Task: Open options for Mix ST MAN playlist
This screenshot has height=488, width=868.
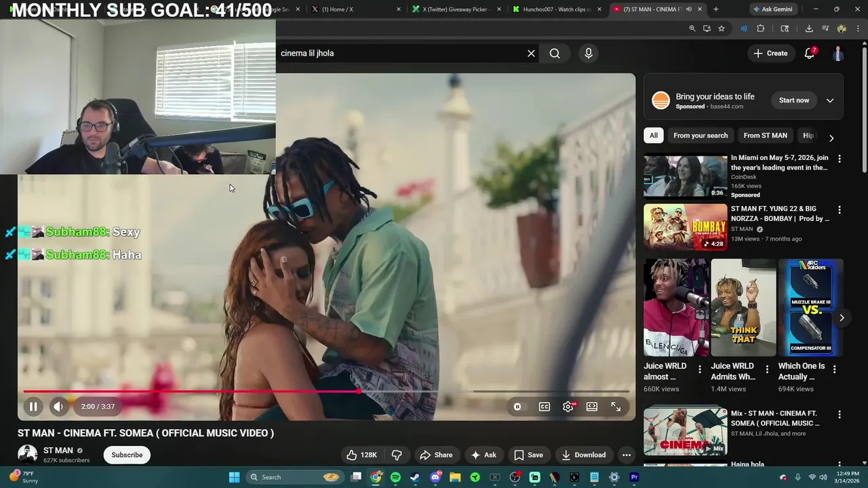Action: pyautogui.click(x=840, y=414)
